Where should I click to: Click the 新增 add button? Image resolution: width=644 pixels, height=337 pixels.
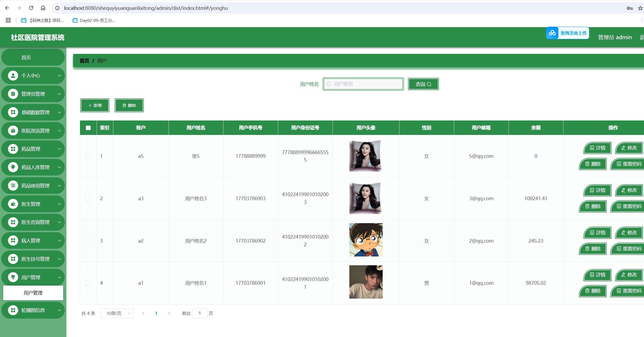click(x=95, y=105)
